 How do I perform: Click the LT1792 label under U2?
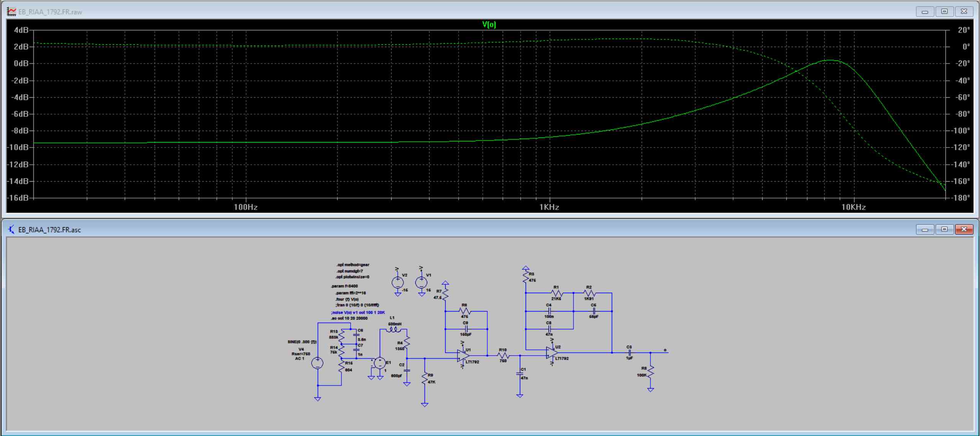point(562,359)
